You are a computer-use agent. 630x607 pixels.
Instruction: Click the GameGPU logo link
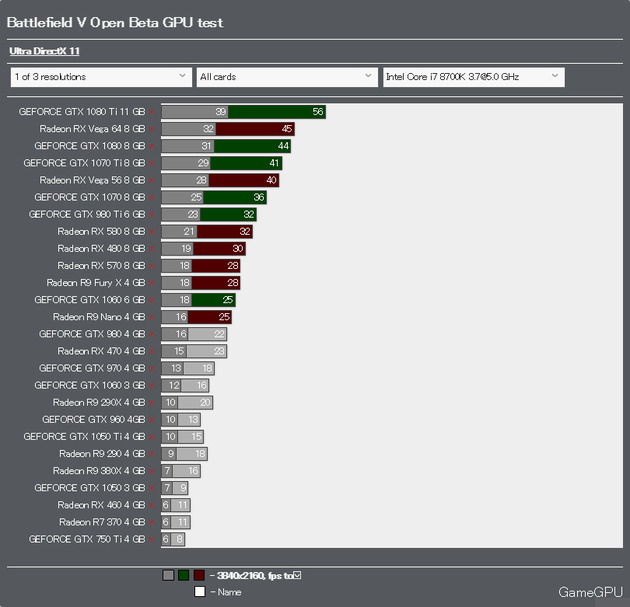coord(591,591)
